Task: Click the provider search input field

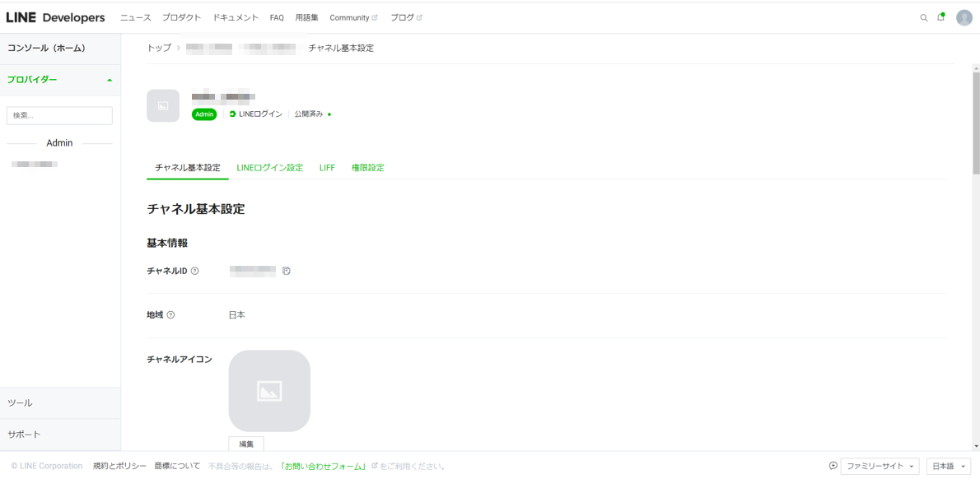Action: [59, 115]
